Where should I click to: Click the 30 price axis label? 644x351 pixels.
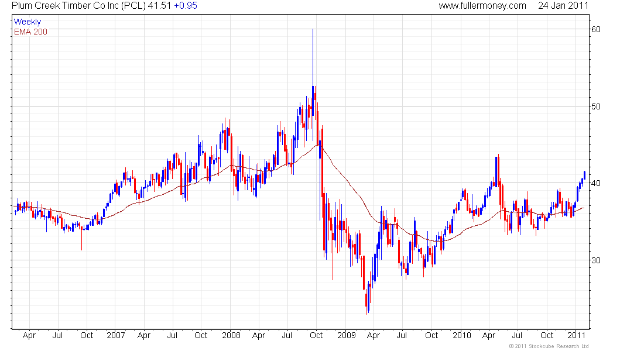click(x=595, y=260)
